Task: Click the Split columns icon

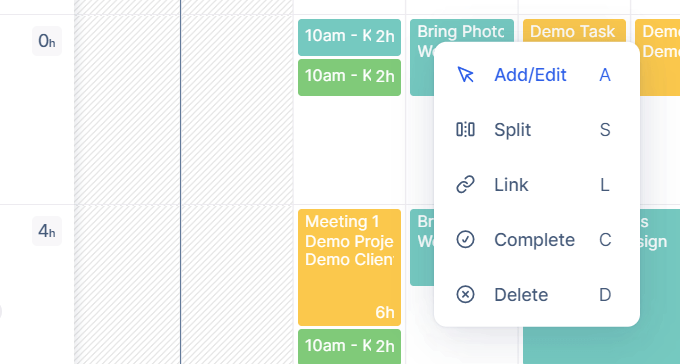Action: [465, 130]
